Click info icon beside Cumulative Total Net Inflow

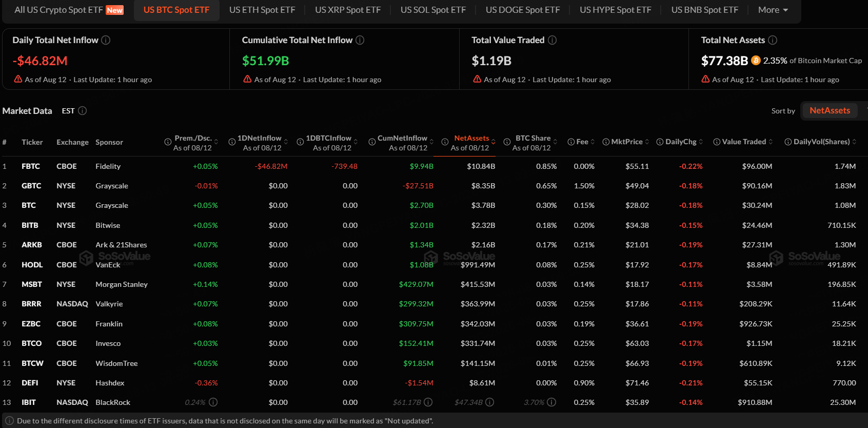(x=360, y=40)
